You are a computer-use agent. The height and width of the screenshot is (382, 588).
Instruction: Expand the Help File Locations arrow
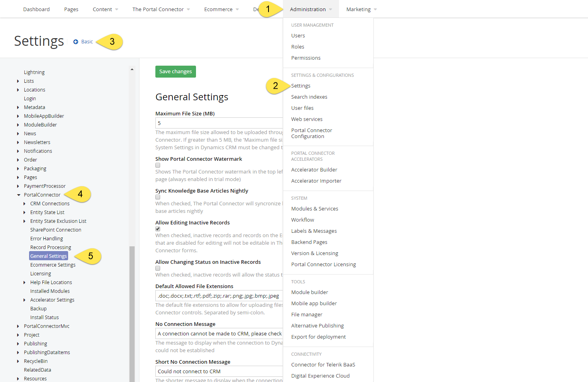[25, 283]
